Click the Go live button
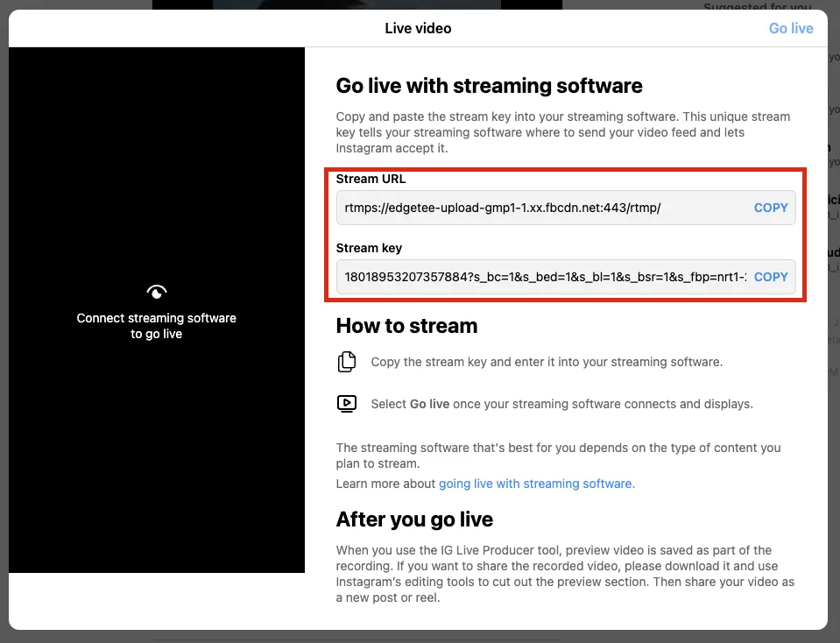 click(x=791, y=28)
